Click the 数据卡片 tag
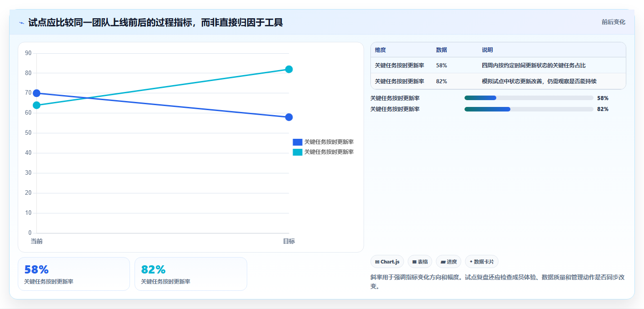 tap(481, 262)
